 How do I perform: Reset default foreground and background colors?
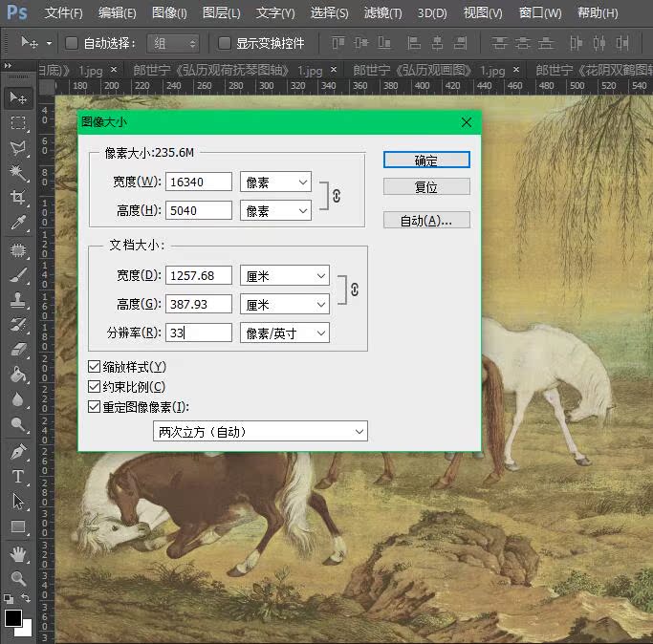click(8, 599)
